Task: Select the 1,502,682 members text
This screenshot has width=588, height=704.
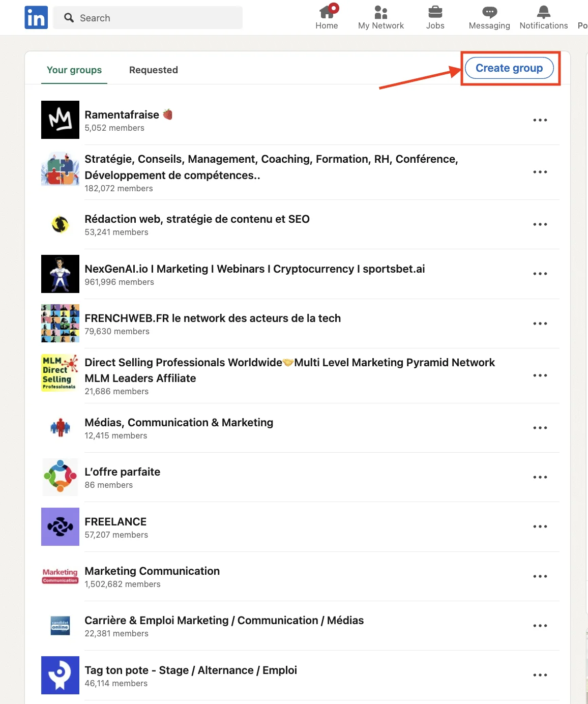Action: 123,584
